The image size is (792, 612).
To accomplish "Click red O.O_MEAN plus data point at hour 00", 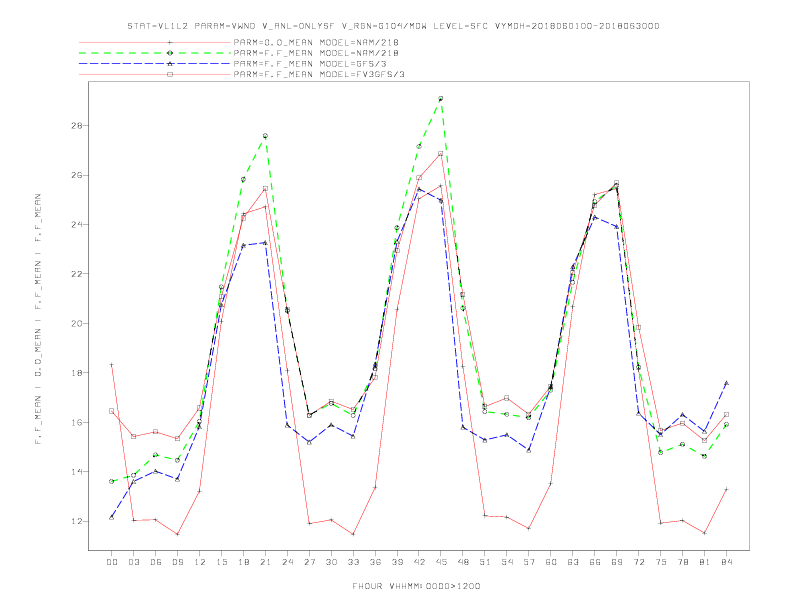I will coord(112,365).
